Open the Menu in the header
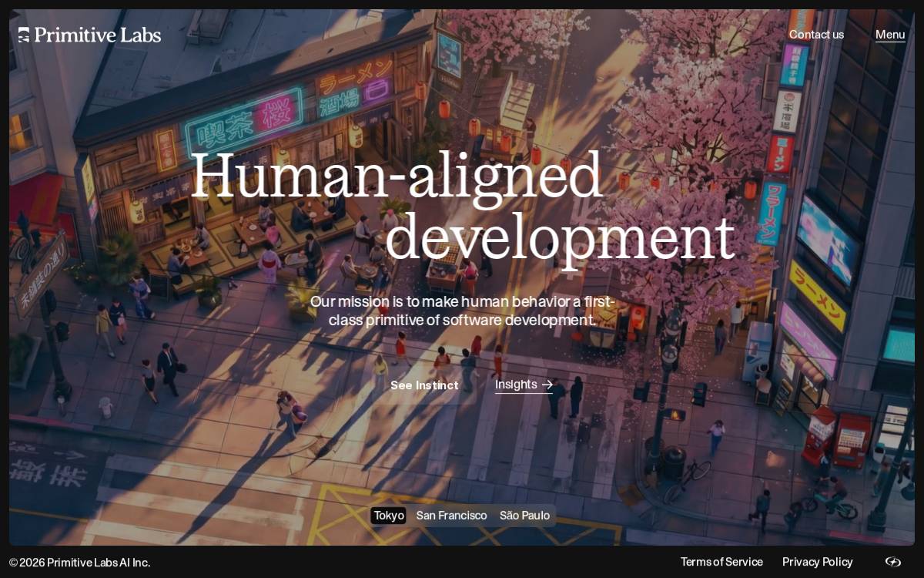 click(890, 35)
